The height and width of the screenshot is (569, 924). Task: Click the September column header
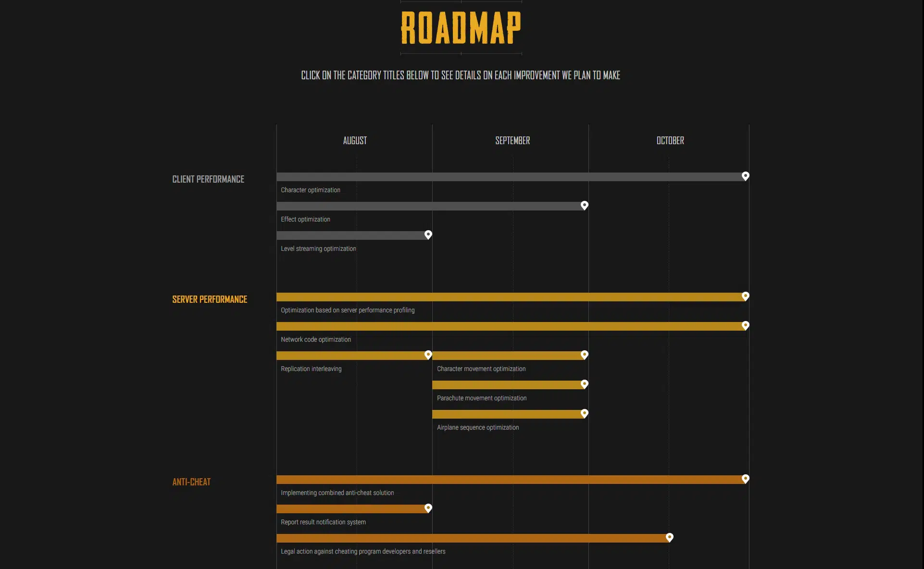[x=512, y=141]
